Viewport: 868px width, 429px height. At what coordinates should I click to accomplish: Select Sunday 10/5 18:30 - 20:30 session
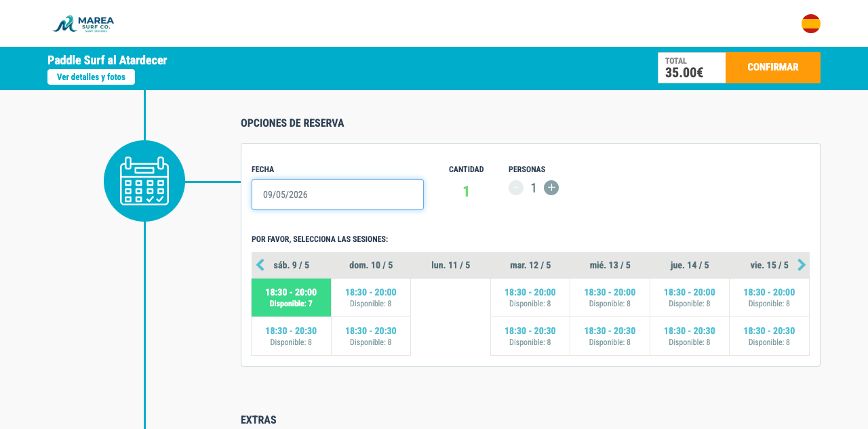coord(371,336)
